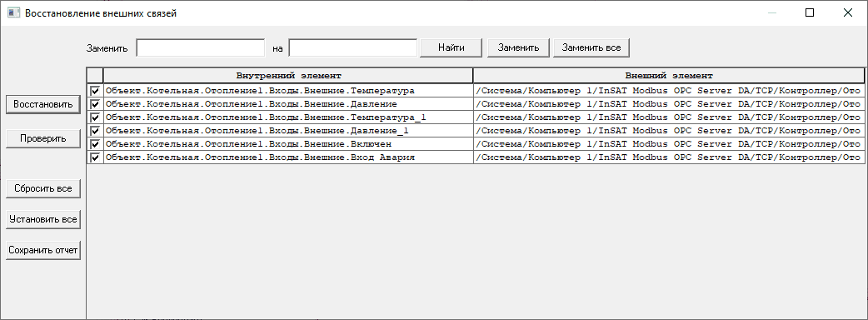
Task: Select cell Объект.Котельная.Отопление1.Входы.Внешние.Температура
Action: pos(288,91)
